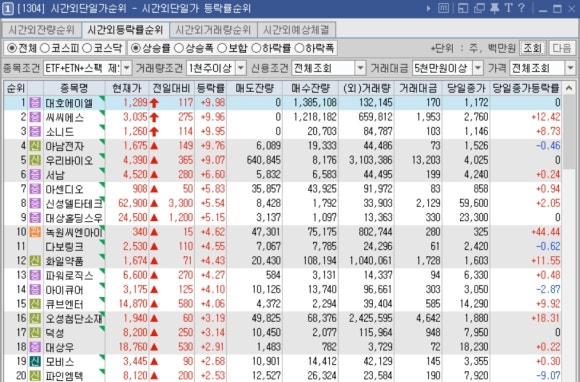Image resolution: width=580 pixels, height=382 pixels.
Task: Select the 보합 radio button
Action: tap(222, 48)
